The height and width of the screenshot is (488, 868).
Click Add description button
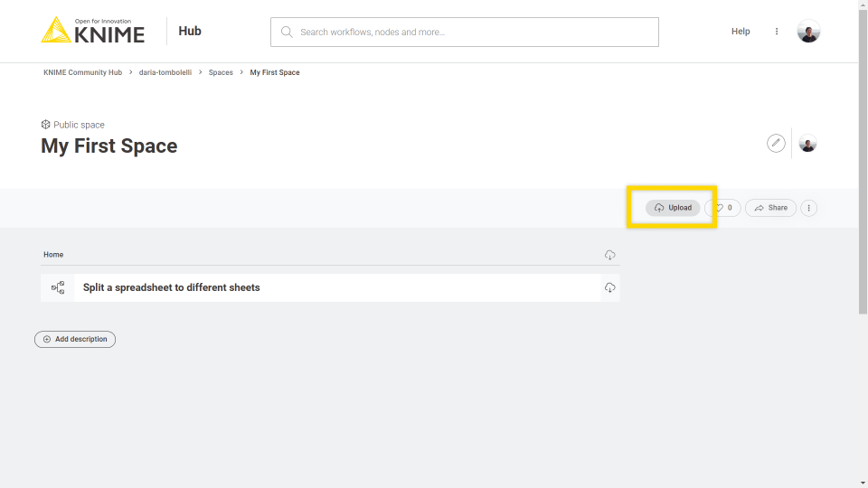click(x=75, y=340)
